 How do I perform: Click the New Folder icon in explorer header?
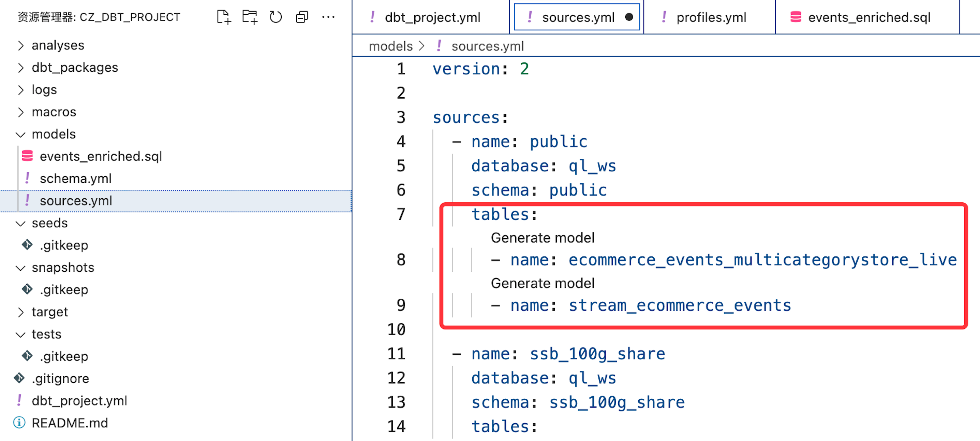(x=250, y=17)
